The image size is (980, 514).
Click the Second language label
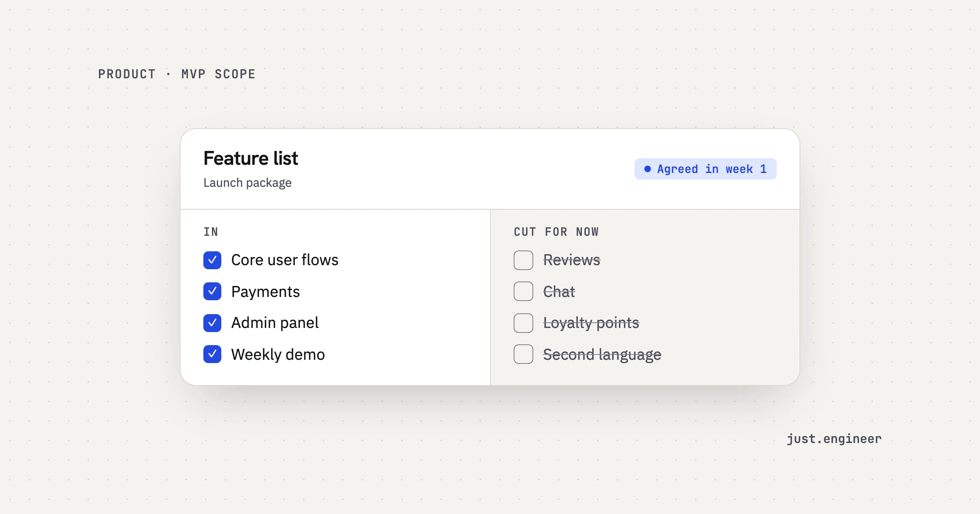[x=602, y=354]
